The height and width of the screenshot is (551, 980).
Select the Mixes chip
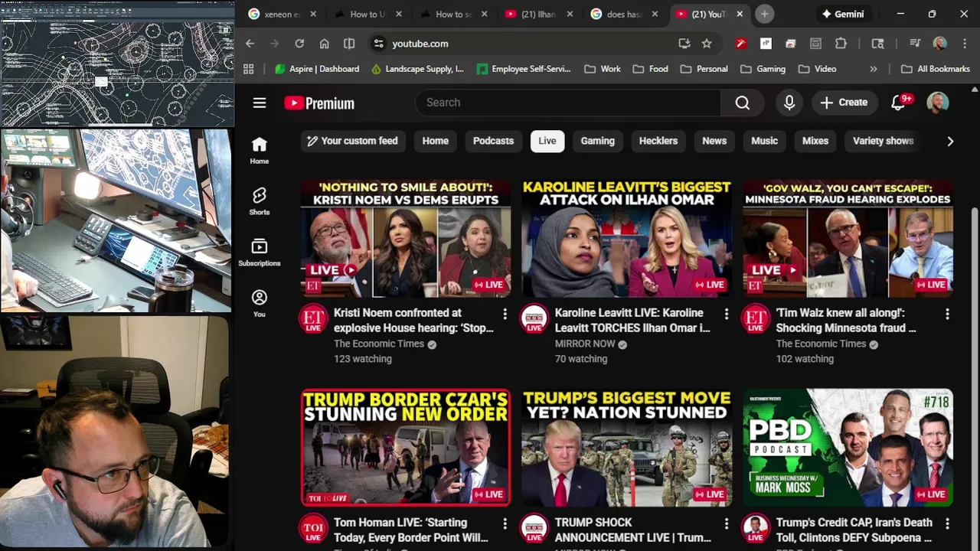coord(815,141)
